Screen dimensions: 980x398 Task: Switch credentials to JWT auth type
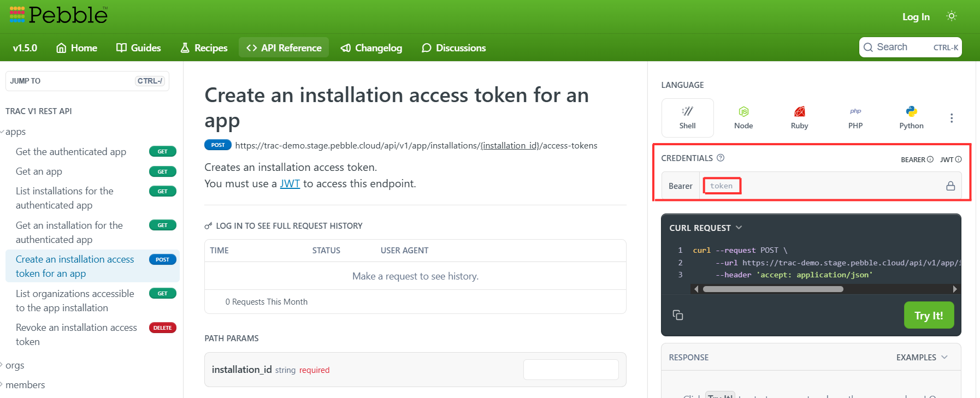click(950, 159)
